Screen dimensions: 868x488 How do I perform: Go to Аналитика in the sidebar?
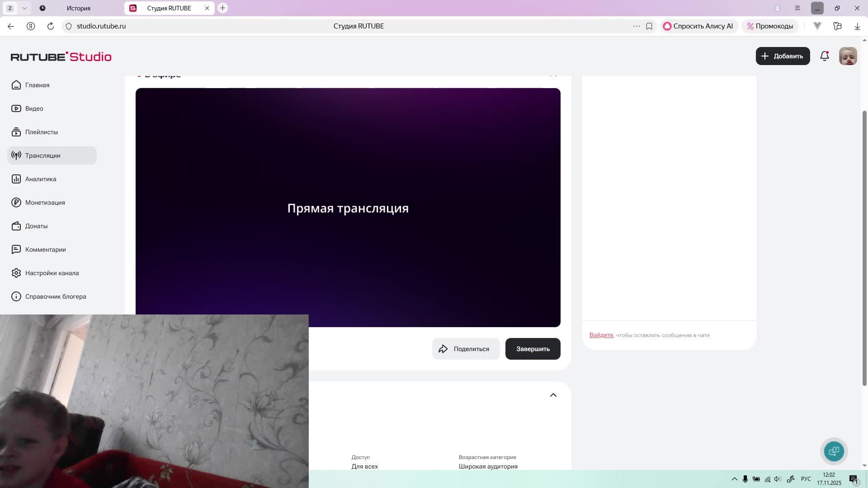(x=41, y=179)
